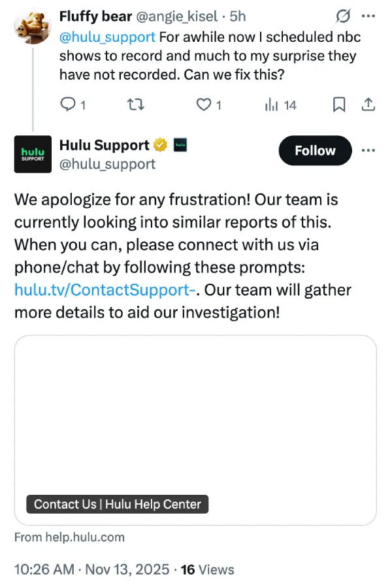This screenshot has height=587, width=392.
Task: Click the gold verified badge
Action: pyautogui.click(x=160, y=145)
